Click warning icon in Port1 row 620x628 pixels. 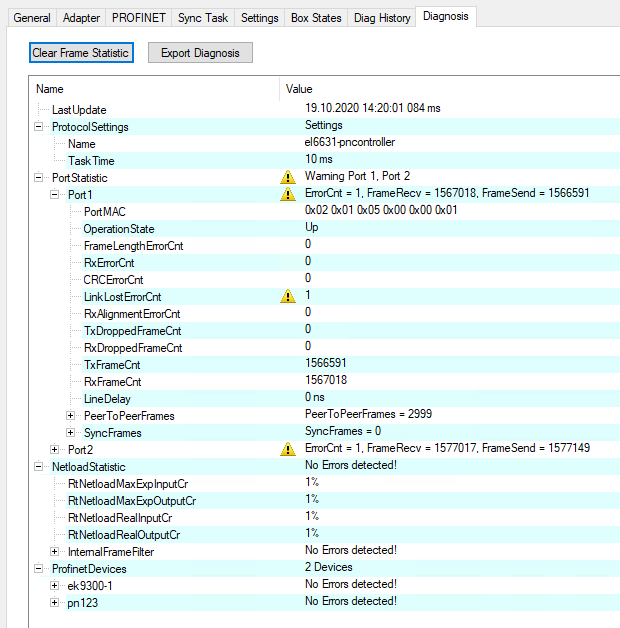tap(288, 194)
